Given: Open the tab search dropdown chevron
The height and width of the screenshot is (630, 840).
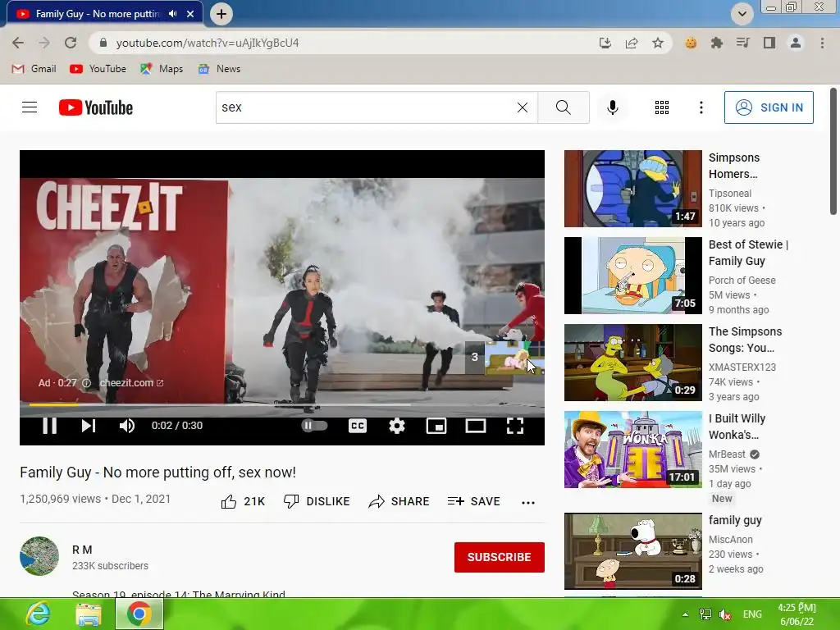Looking at the screenshot, I should click(742, 14).
